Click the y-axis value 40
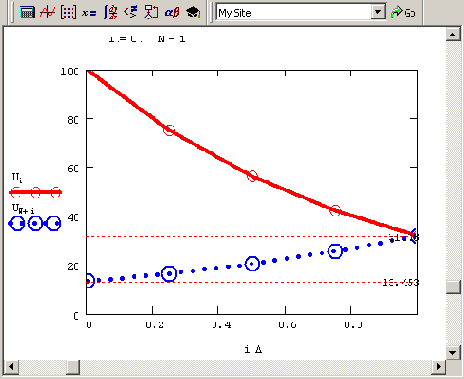This screenshot has height=379, width=464. click(x=73, y=218)
